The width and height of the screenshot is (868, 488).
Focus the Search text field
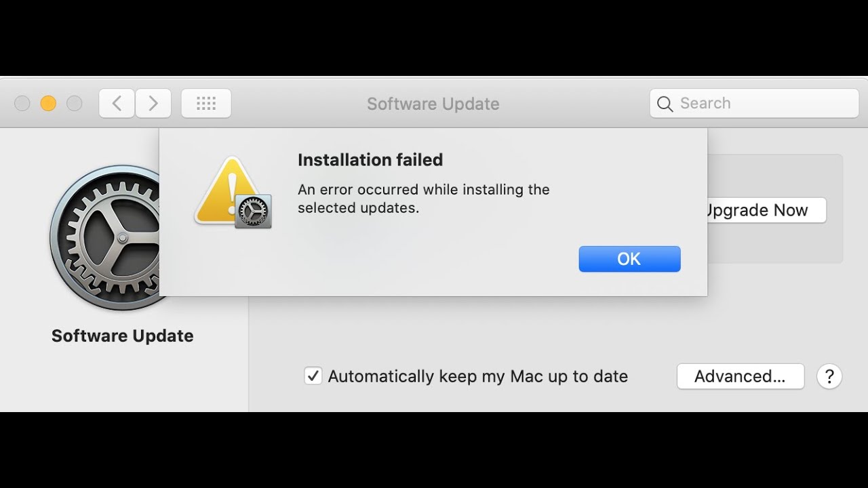coord(763,104)
